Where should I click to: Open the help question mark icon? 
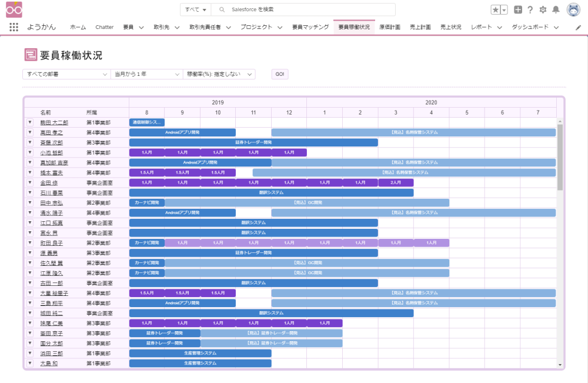[x=530, y=10]
